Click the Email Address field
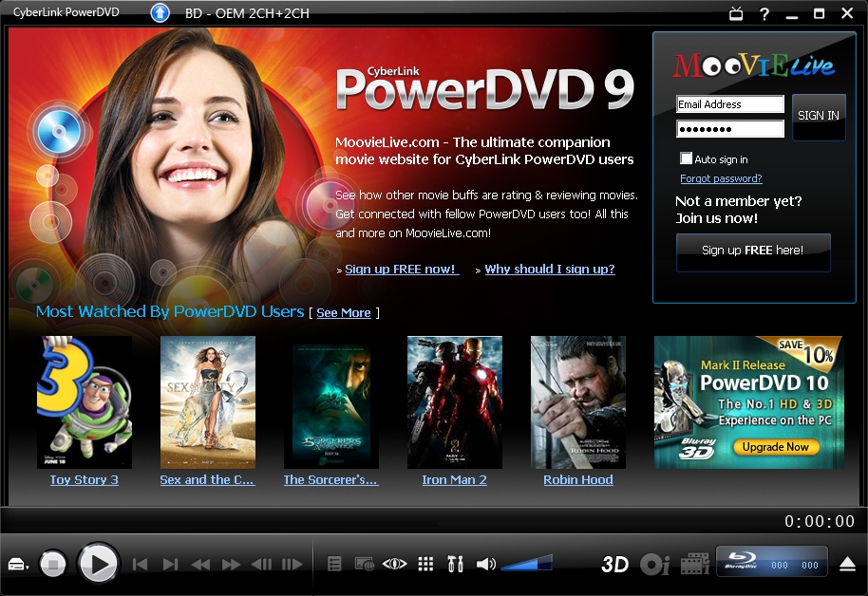The height and width of the screenshot is (596, 868). pos(730,104)
